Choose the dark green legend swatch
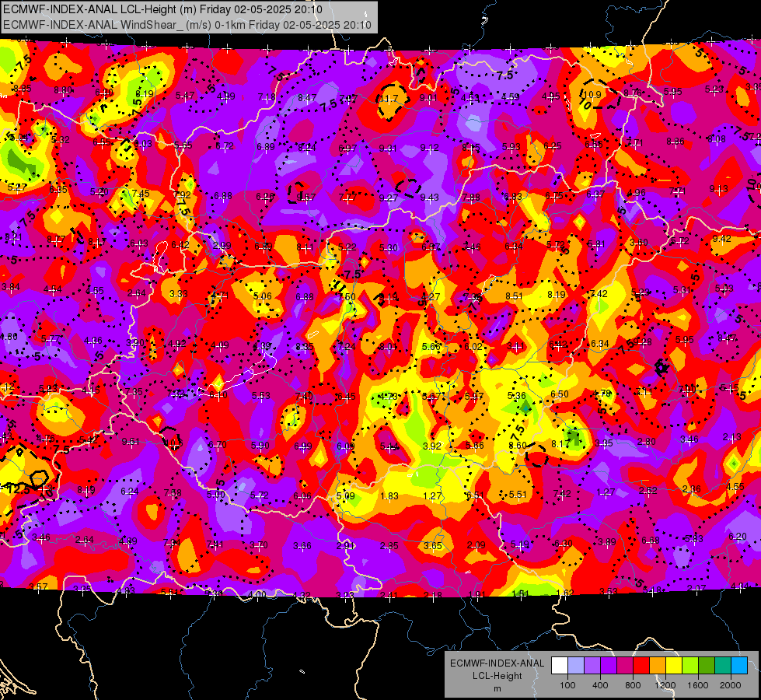 pos(707,666)
